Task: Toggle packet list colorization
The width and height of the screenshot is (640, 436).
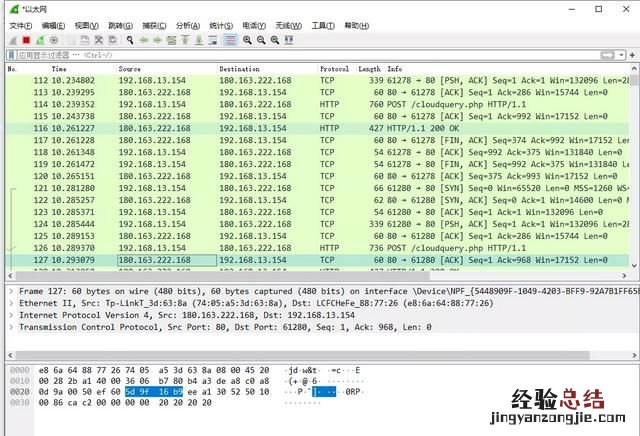Action: (230, 40)
